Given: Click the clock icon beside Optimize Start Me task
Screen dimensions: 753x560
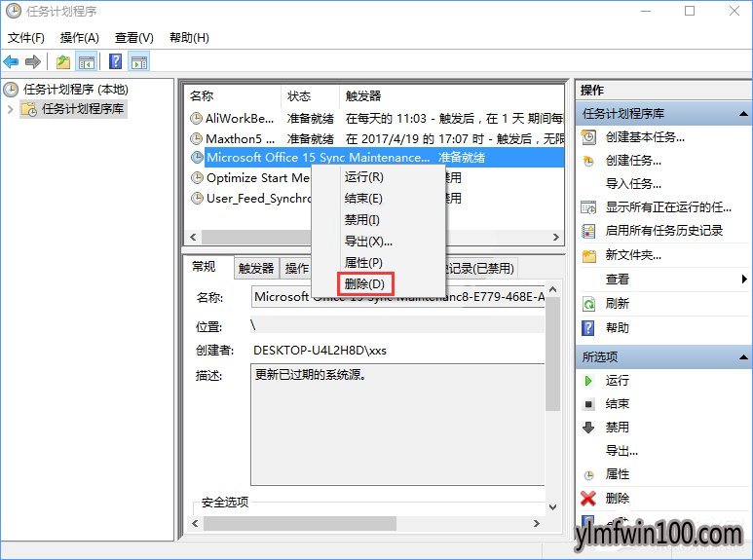Looking at the screenshot, I should click(x=197, y=177).
